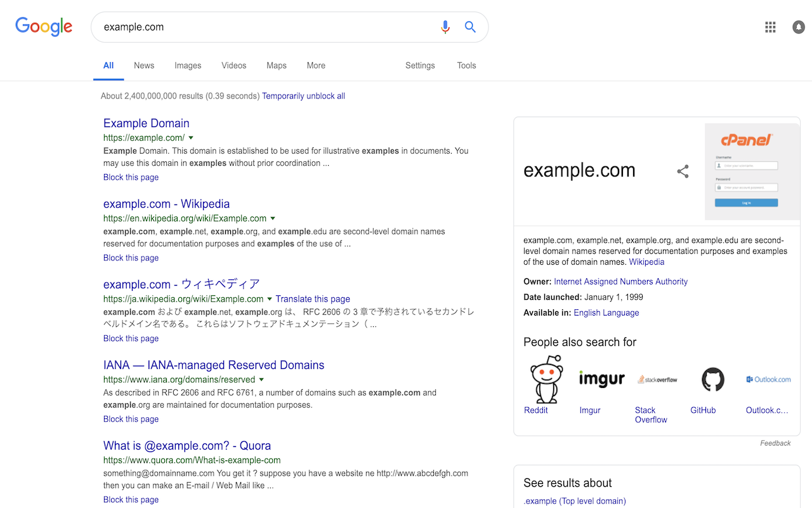Click Temporarily unblock all
This screenshot has height=508, width=812.
click(304, 96)
